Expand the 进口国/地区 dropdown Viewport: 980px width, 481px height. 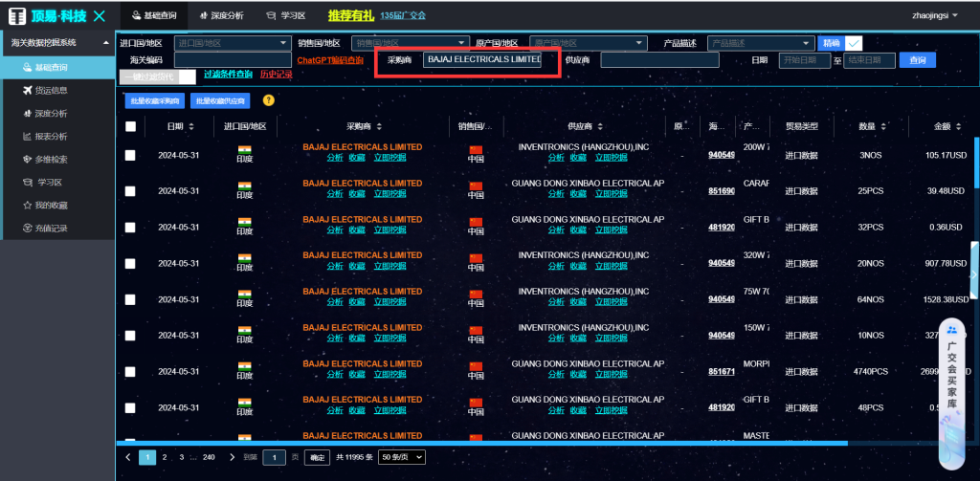click(282, 43)
